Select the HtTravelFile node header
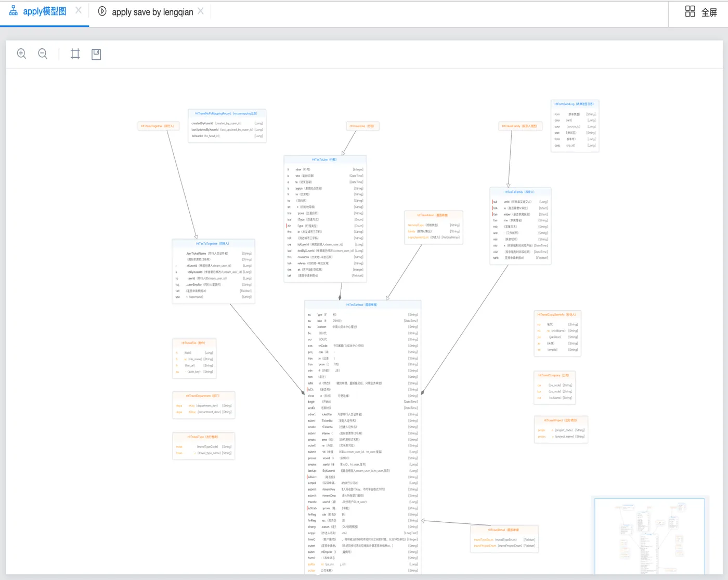 tap(193, 343)
